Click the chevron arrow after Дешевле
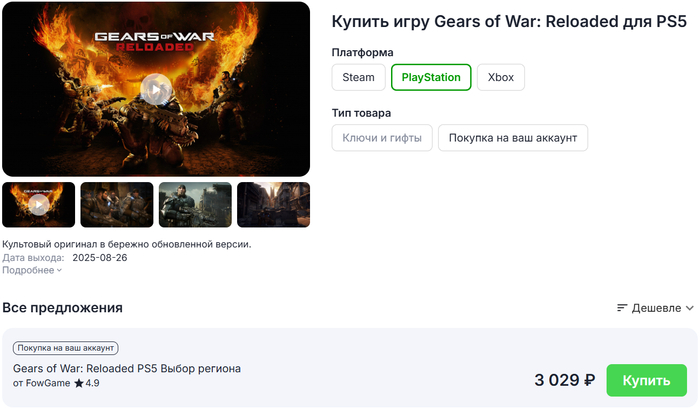 (690, 308)
